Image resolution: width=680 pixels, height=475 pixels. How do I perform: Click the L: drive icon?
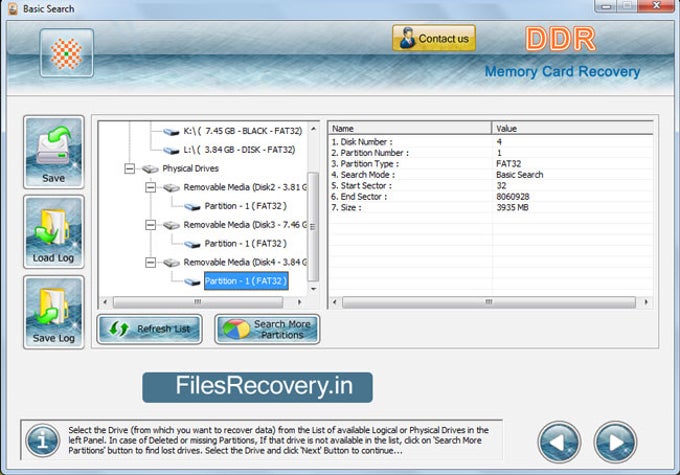coord(171,151)
